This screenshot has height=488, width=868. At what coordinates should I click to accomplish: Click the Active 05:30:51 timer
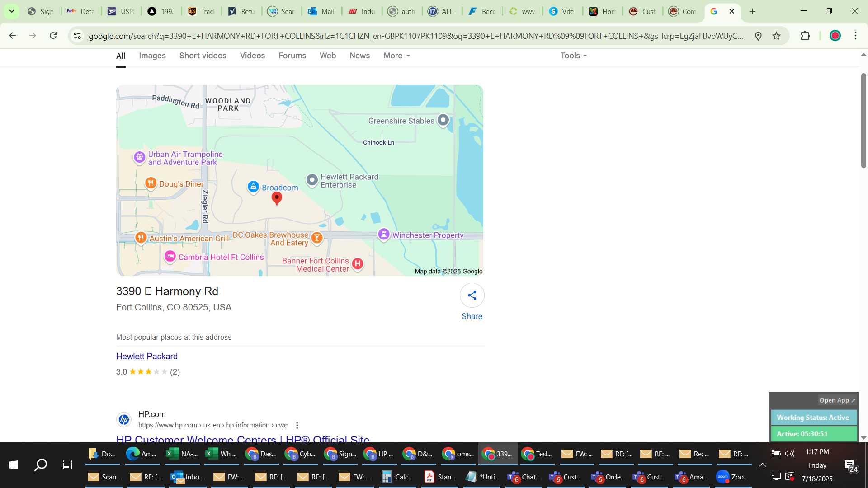coord(814,434)
